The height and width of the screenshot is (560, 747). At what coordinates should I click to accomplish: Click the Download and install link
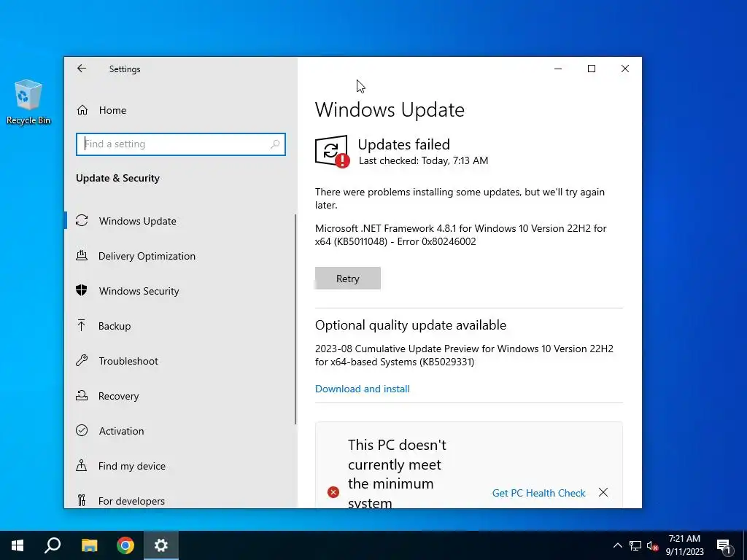(362, 389)
